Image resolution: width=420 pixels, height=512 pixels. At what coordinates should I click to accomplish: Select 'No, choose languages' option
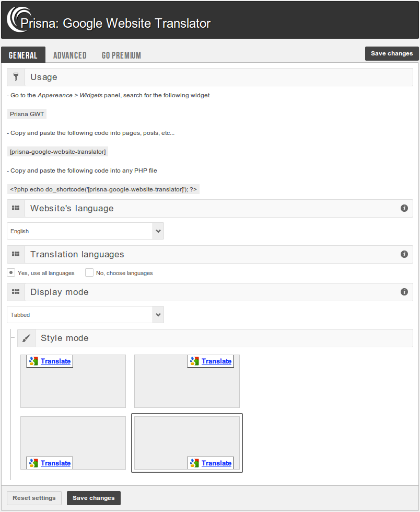coord(89,272)
